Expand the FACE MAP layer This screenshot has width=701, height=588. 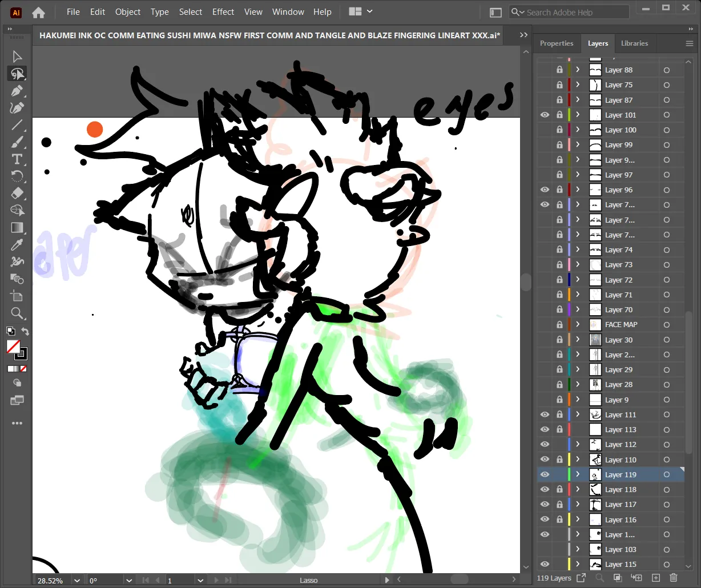(x=578, y=324)
